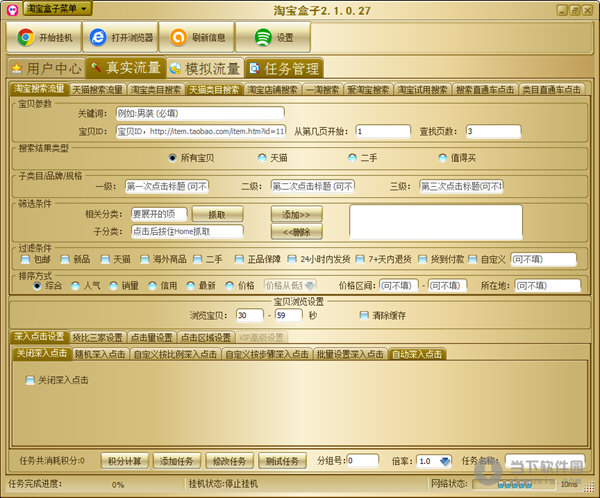Click the 抓取 button

coord(217,214)
